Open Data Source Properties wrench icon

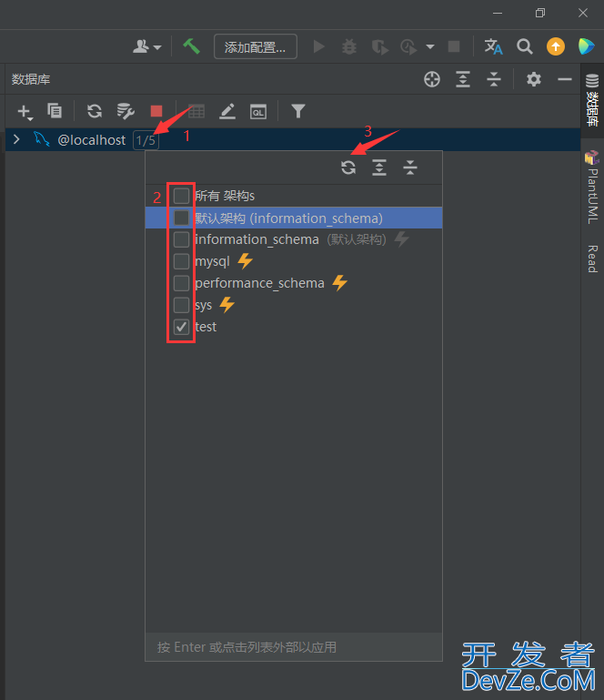tap(126, 111)
